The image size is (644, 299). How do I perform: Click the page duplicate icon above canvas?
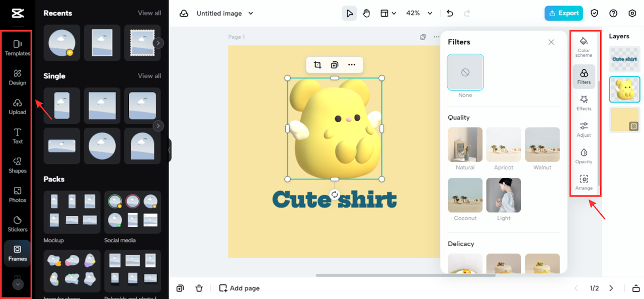[x=423, y=37]
